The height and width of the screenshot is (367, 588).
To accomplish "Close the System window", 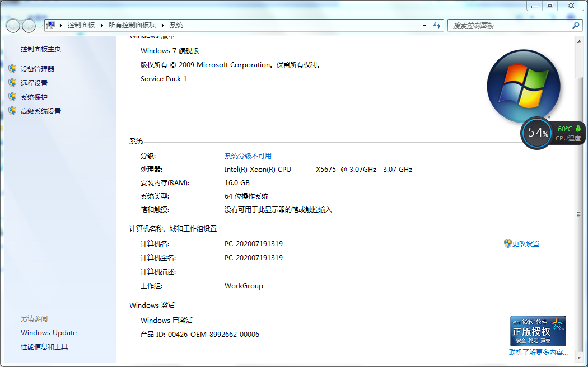I will (571, 6).
